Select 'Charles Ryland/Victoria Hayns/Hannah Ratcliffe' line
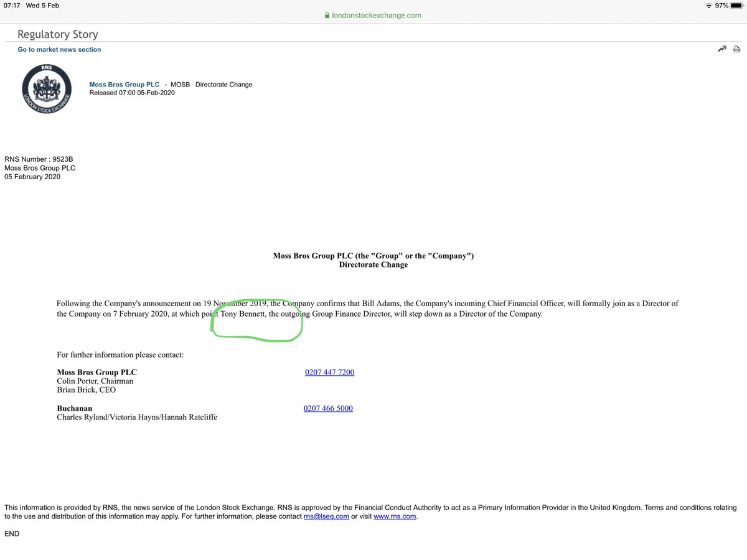 point(137,417)
